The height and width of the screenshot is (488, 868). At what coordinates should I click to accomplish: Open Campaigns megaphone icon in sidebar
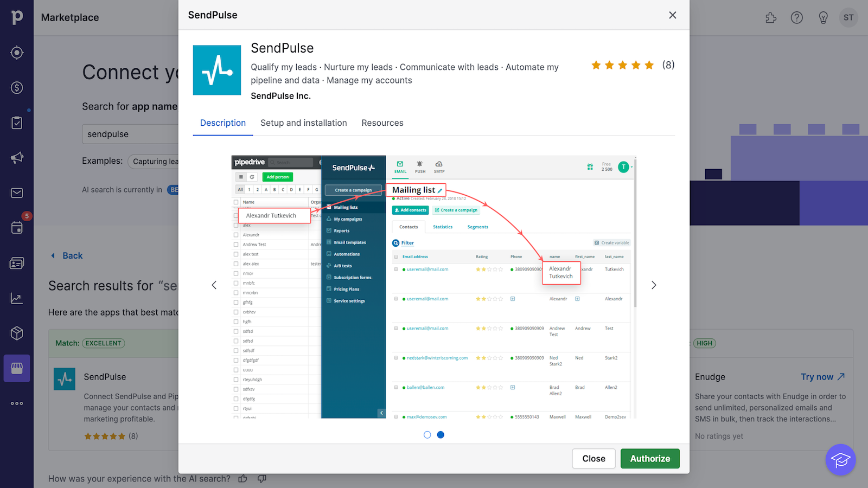(17, 158)
